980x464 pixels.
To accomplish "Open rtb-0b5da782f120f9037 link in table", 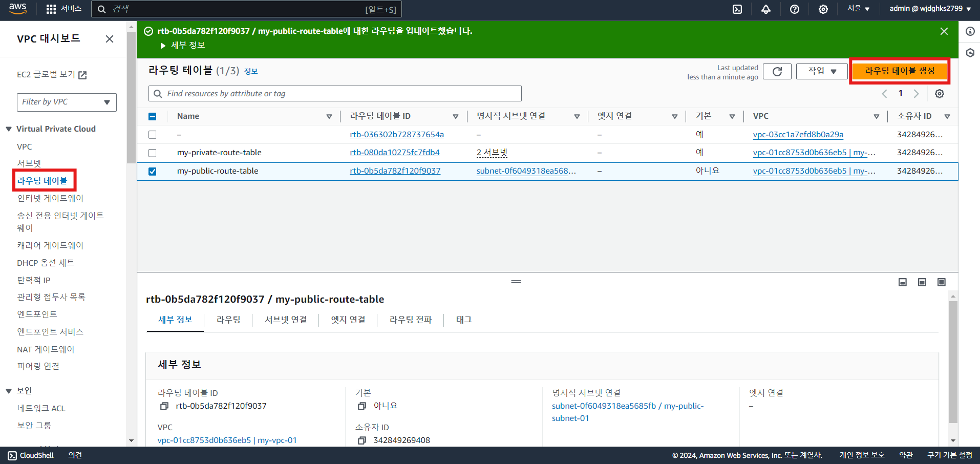I will 395,171.
